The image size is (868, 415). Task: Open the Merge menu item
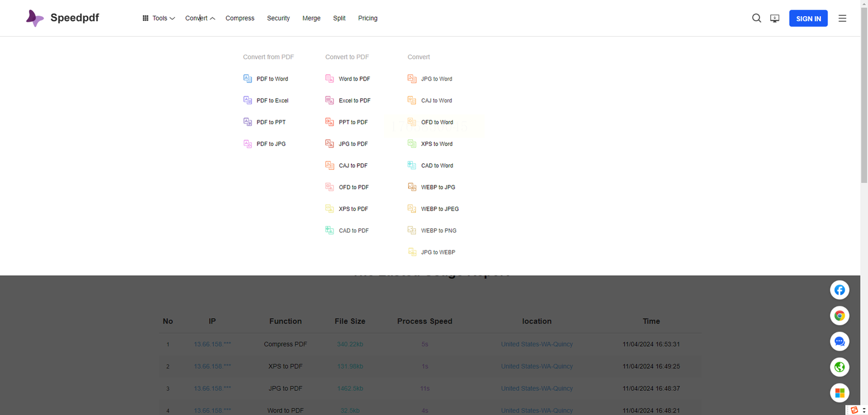311,18
